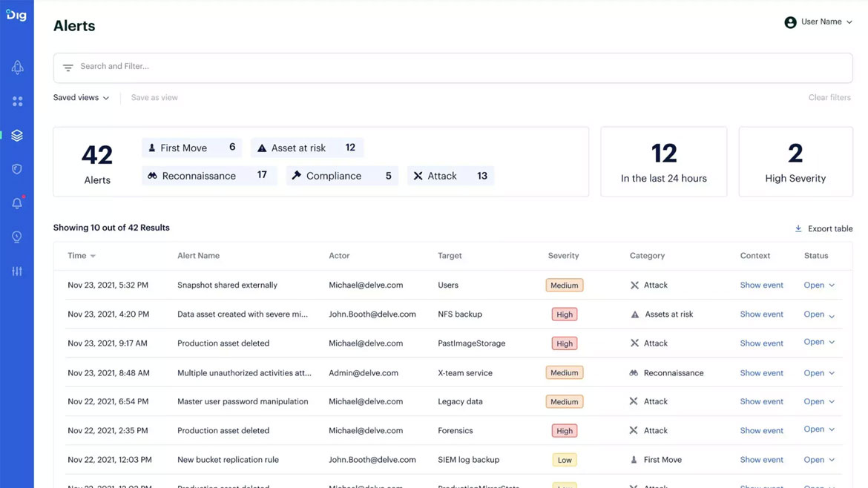Click the notification bell icon
This screenshot has height=488, width=868.
point(17,203)
